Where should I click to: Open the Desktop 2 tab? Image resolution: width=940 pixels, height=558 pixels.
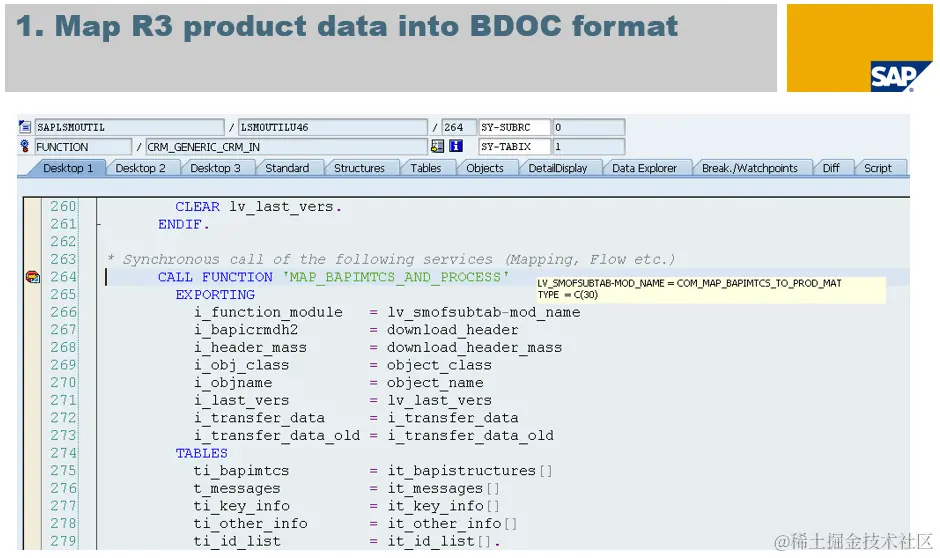click(140, 168)
